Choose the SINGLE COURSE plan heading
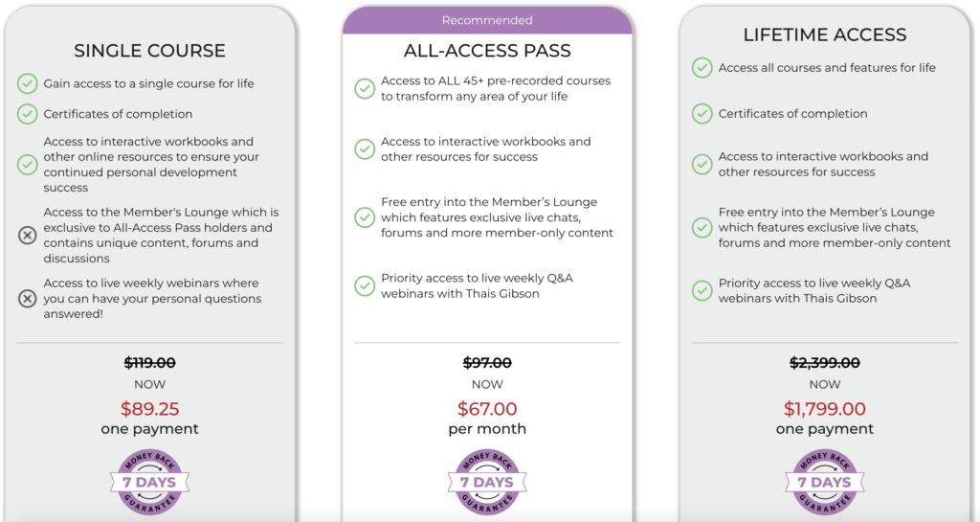Viewport: 980px width, 522px height. point(149,51)
